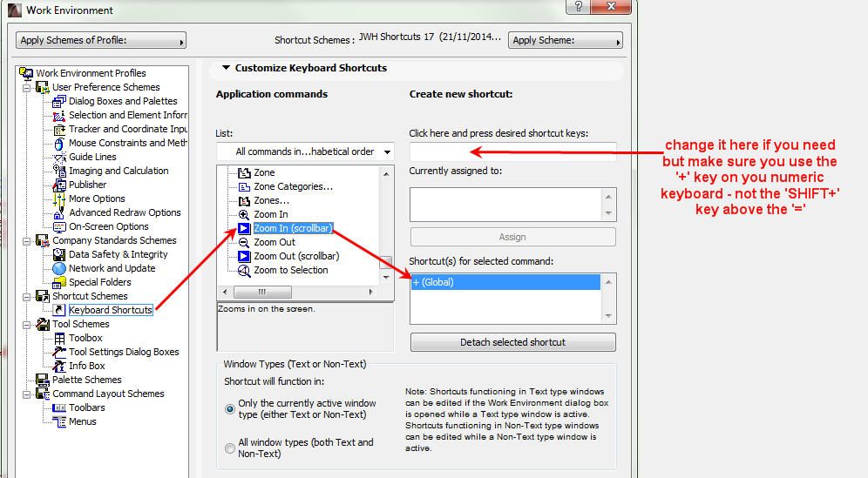
Task: Collapse the Tool Schemes node
Action: 26,324
